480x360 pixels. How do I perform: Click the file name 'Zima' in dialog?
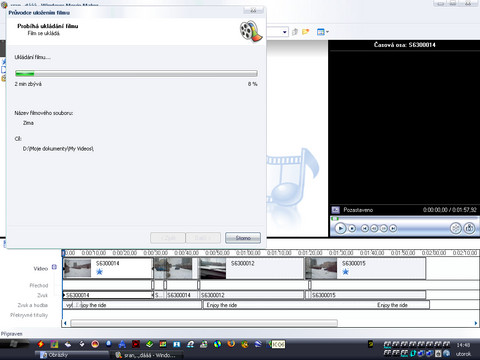click(28, 123)
